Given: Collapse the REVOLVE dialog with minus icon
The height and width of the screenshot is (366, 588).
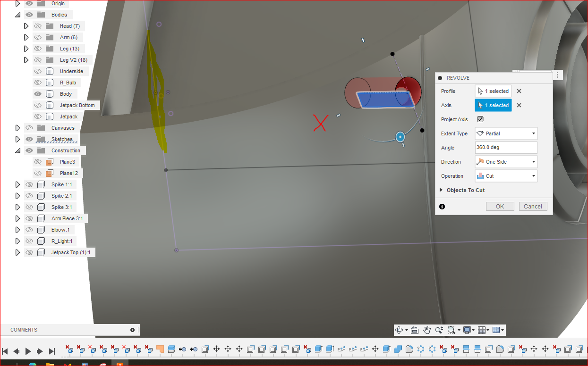Looking at the screenshot, I should pyautogui.click(x=440, y=78).
